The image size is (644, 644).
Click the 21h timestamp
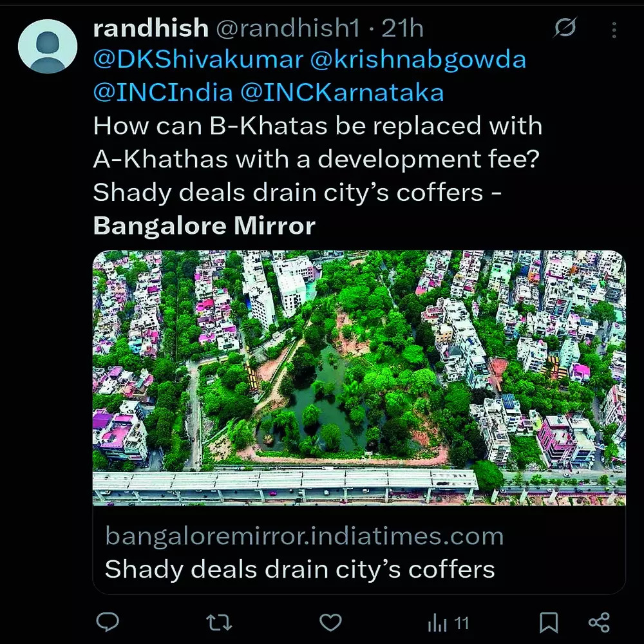[x=402, y=28]
